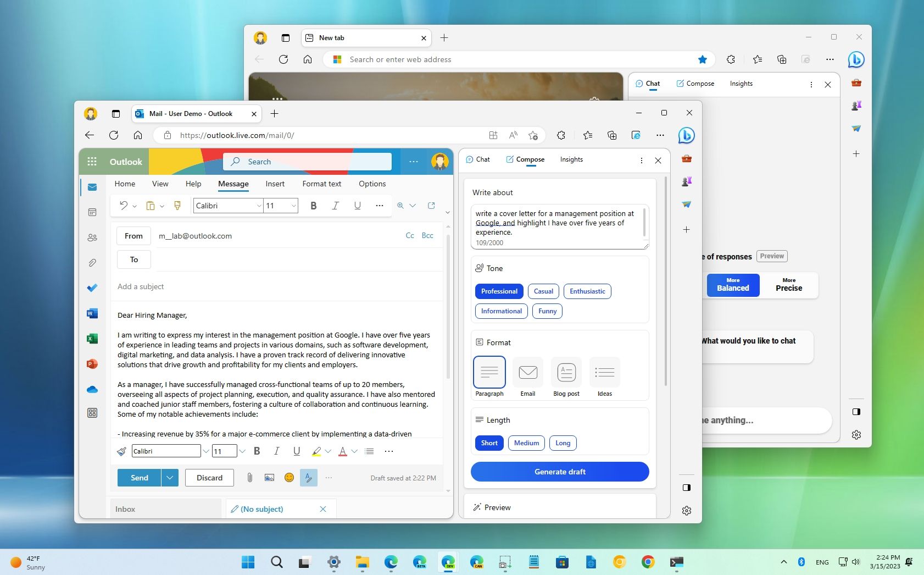
Task: Open the Calendar icon in Outlook sidebar
Action: click(x=92, y=212)
